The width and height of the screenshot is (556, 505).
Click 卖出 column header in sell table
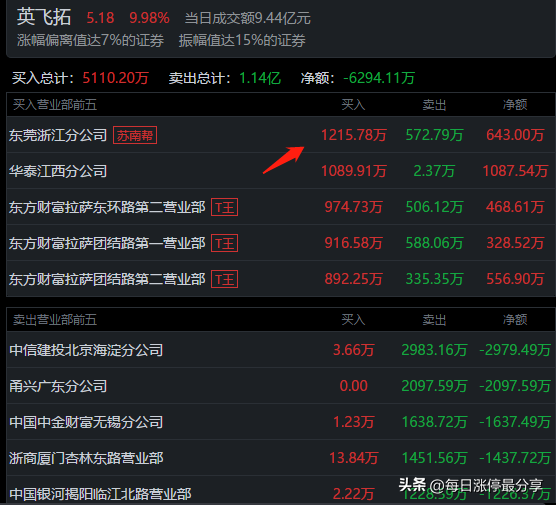click(434, 320)
